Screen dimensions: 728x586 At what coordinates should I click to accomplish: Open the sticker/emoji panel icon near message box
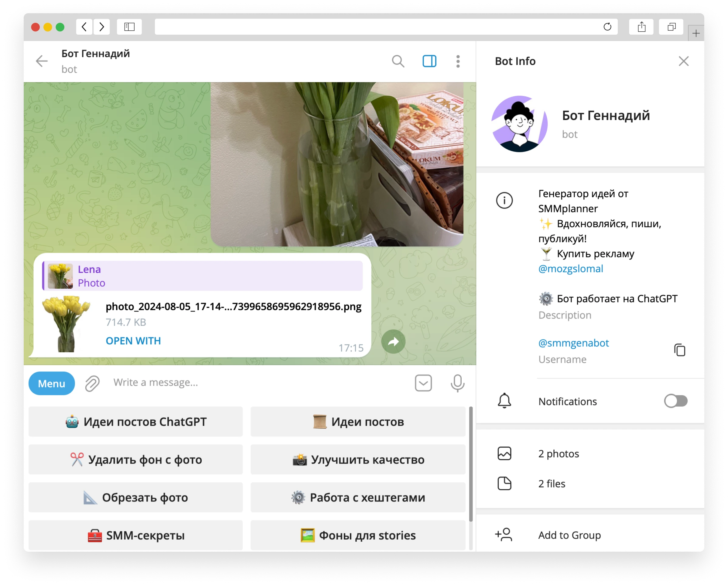point(423,383)
